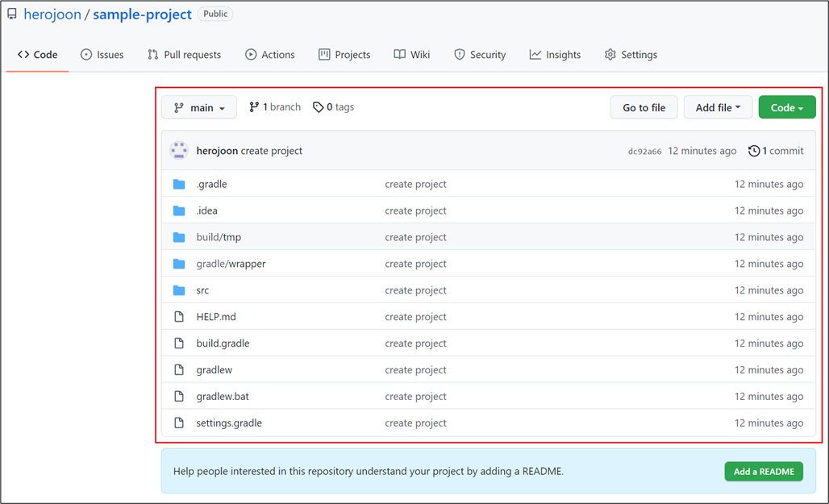View the 1 branch link
Image resolution: width=829 pixels, height=504 pixels.
tap(275, 106)
